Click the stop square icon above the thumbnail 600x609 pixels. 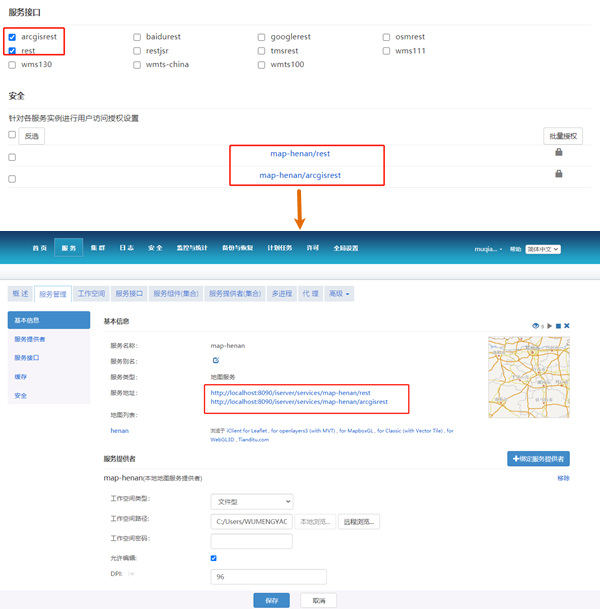tap(558, 326)
